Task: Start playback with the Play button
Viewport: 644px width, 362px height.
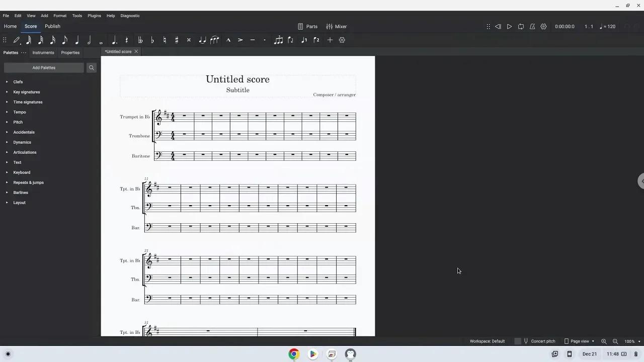Action: point(509,26)
